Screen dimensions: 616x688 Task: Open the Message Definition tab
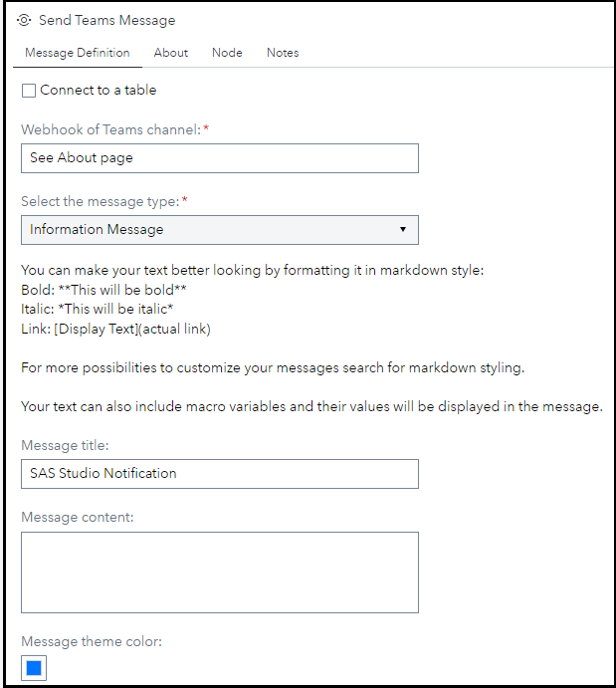pyautogui.click(x=78, y=53)
